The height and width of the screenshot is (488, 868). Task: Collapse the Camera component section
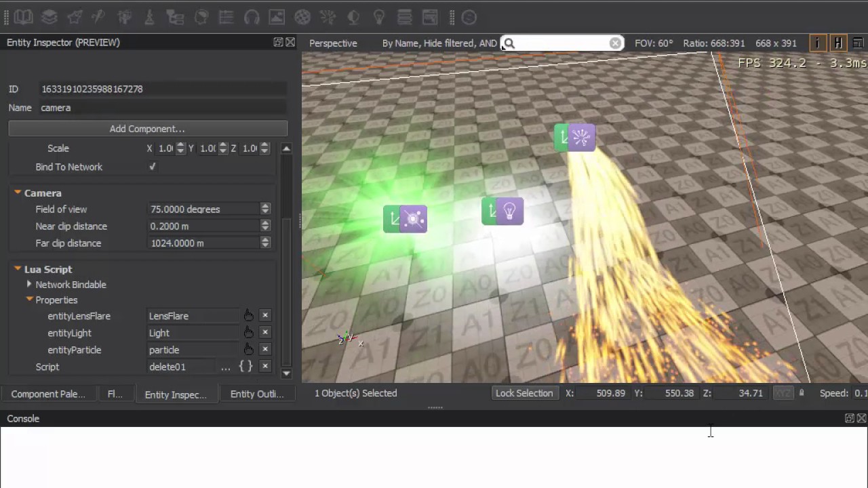pyautogui.click(x=18, y=193)
